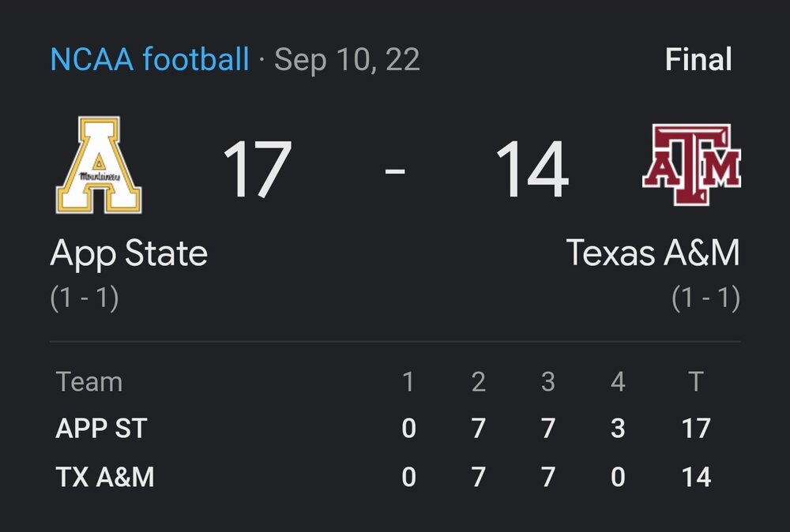790x532 pixels.
Task: Click the quarter 4 column header
Action: click(x=618, y=383)
